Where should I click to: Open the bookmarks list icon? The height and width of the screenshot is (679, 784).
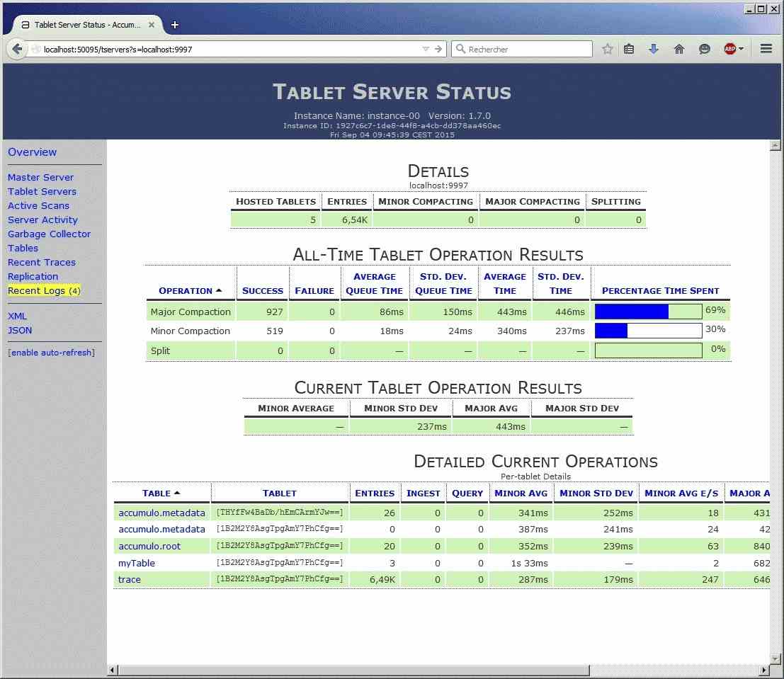click(x=629, y=49)
